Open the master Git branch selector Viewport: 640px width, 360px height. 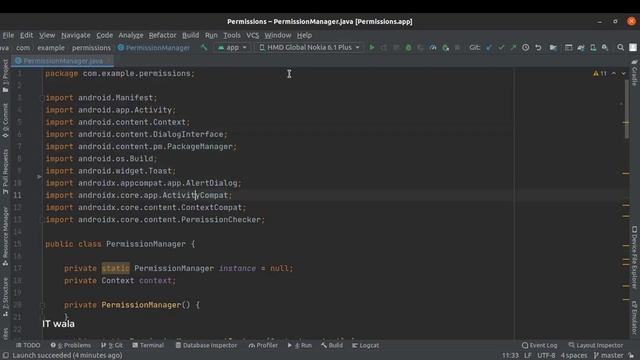[x=609, y=356]
